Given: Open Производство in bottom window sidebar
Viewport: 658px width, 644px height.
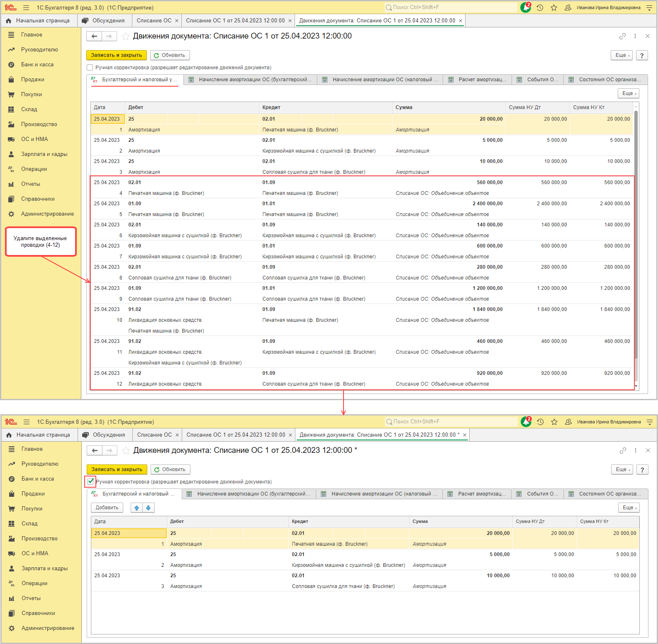Looking at the screenshot, I should tap(39, 539).
